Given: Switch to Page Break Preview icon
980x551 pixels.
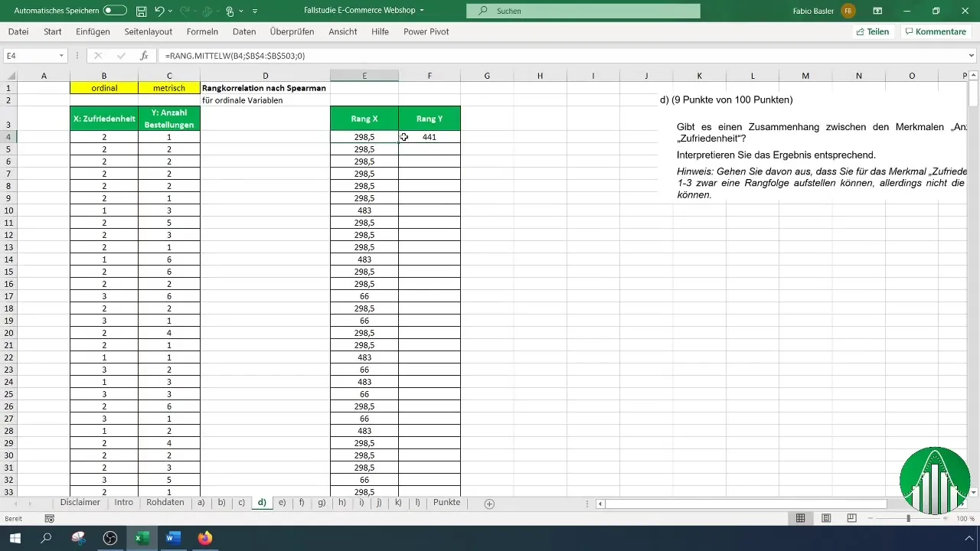Looking at the screenshot, I should pyautogui.click(x=851, y=518).
